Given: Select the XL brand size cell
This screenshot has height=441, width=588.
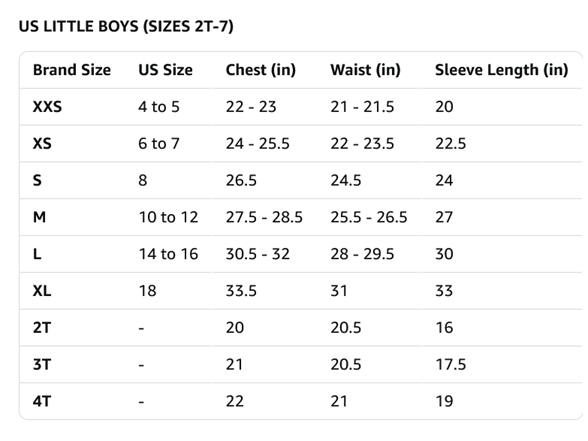Looking at the screenshot, I should pyautogui.click(x=42, y=291).
